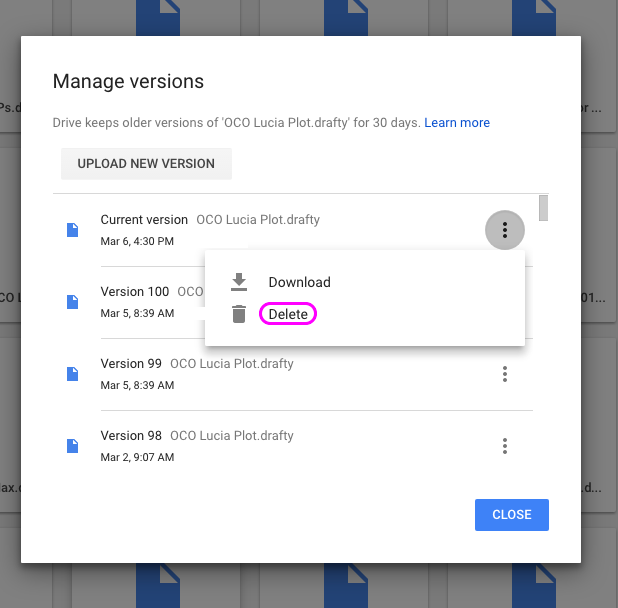Click the Version 98 file icon

(x=73, y=446)
